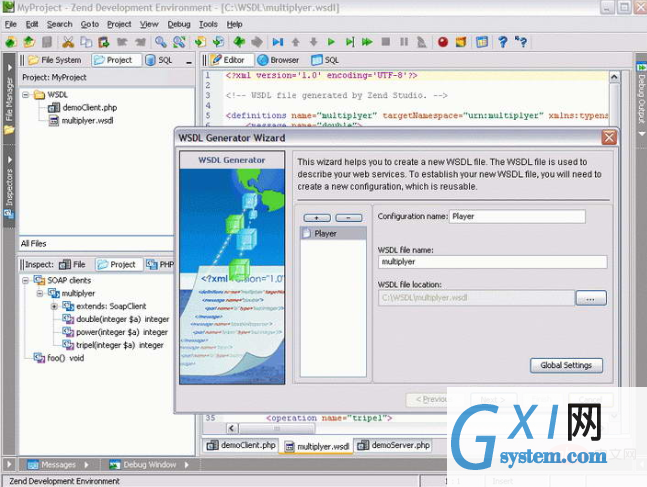
Task: Click the blue Go to Cursor debug icon
Action: [x=278, y=42]
